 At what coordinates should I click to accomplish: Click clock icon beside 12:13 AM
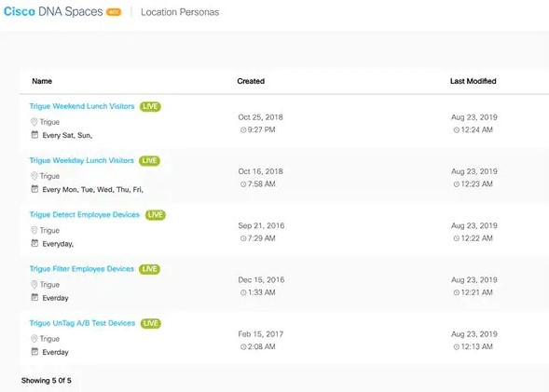tap(456, 347)
